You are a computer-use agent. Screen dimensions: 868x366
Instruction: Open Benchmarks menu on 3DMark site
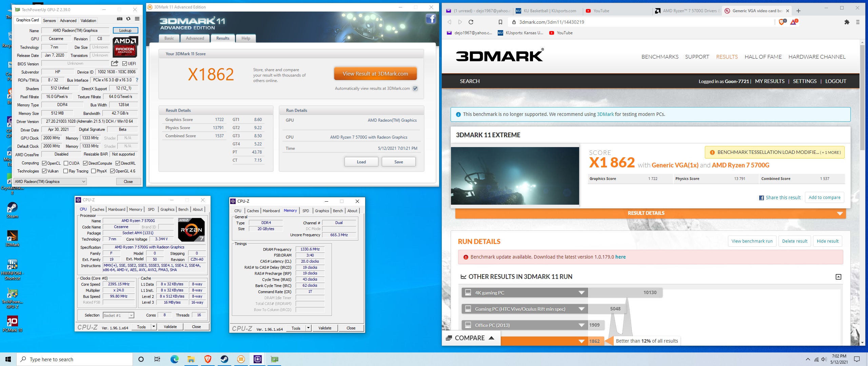tap(660, 57)
